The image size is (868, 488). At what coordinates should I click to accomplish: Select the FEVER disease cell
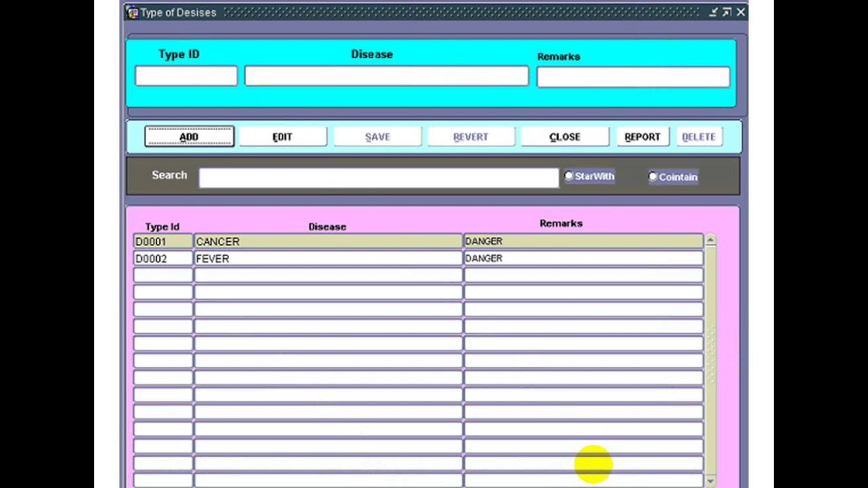(328, 258)
